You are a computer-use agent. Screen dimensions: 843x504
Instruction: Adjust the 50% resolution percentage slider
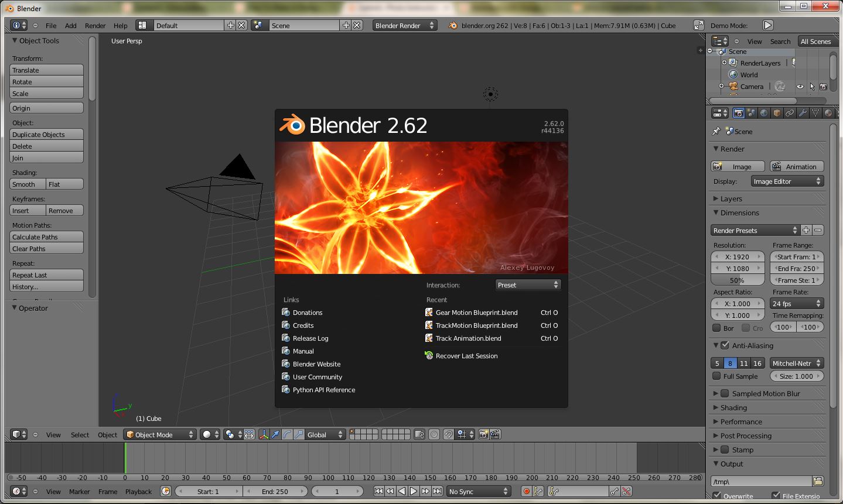[737, 280]
